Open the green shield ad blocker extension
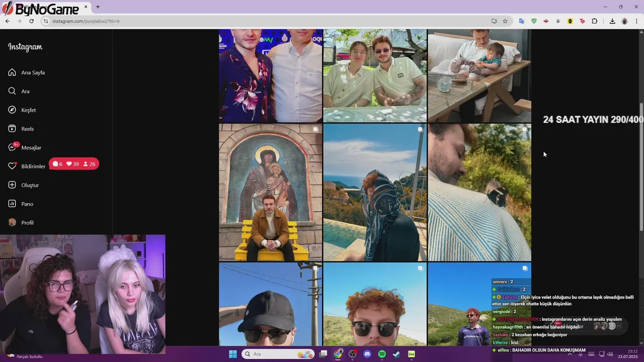Screen dimensions: 644x362 pos(534,21)
